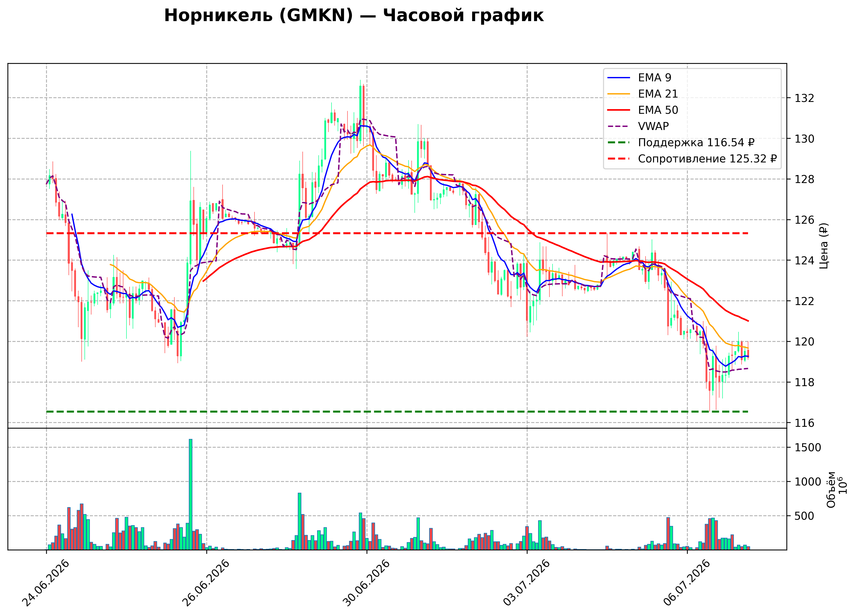This screenshot has width=857, height=616.
Task: Click the Сопротивление 125.32 ₽ legend label
Action: 707,159
